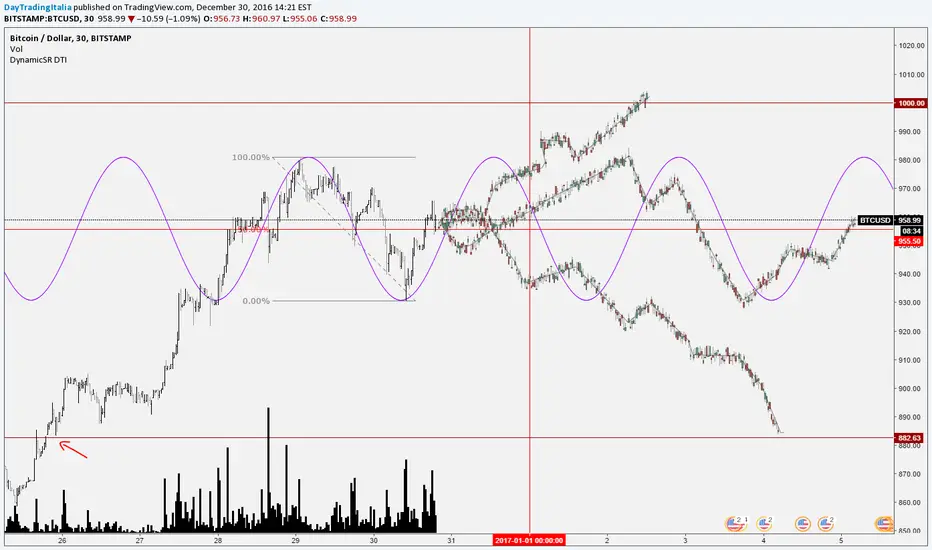Click the L:955.06 low value in header
Image resolution: width=932 pixels, height=550 pixels.
[300, 18]
